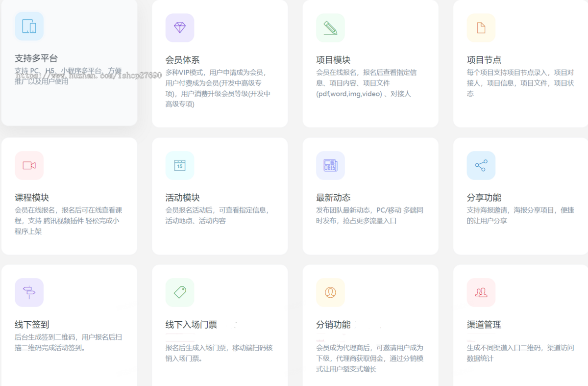
Task: Click the pencil icon for 项目模块
Action: click(330, 28)
